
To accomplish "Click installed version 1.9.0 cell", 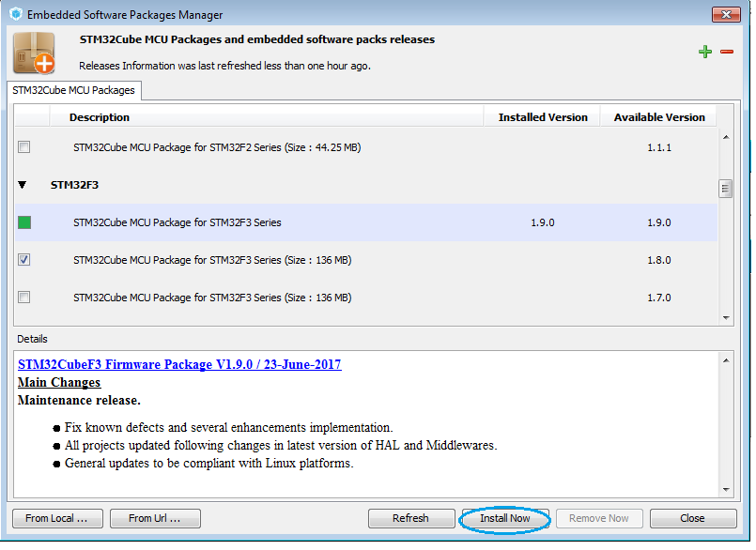I will pyautogui.click(x=543, y=222).
